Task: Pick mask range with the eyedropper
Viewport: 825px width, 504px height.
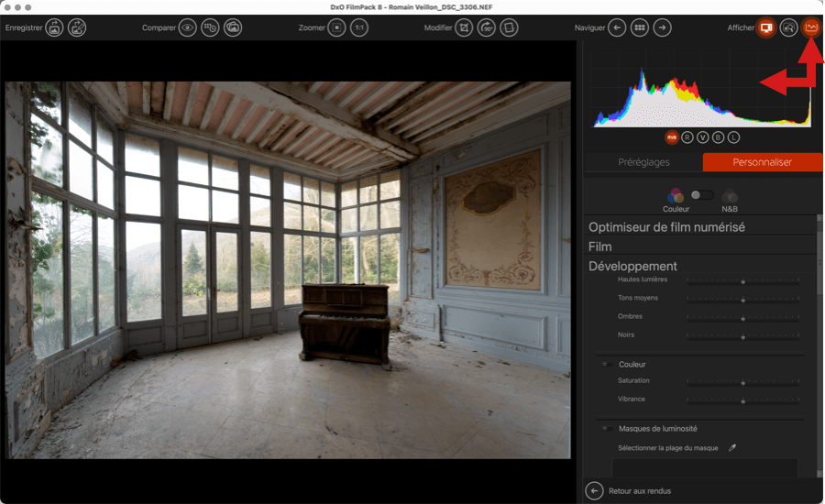Action: (x=731, y=448)
